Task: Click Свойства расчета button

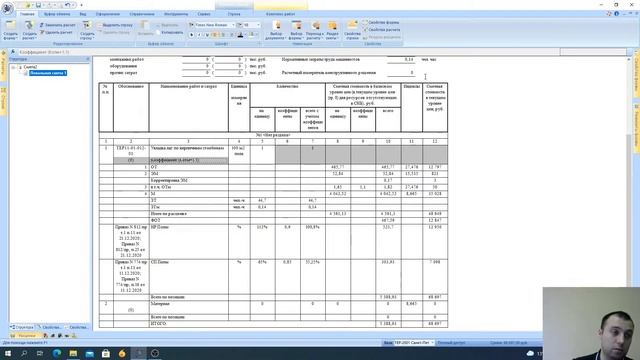Action: pos(382,30)
